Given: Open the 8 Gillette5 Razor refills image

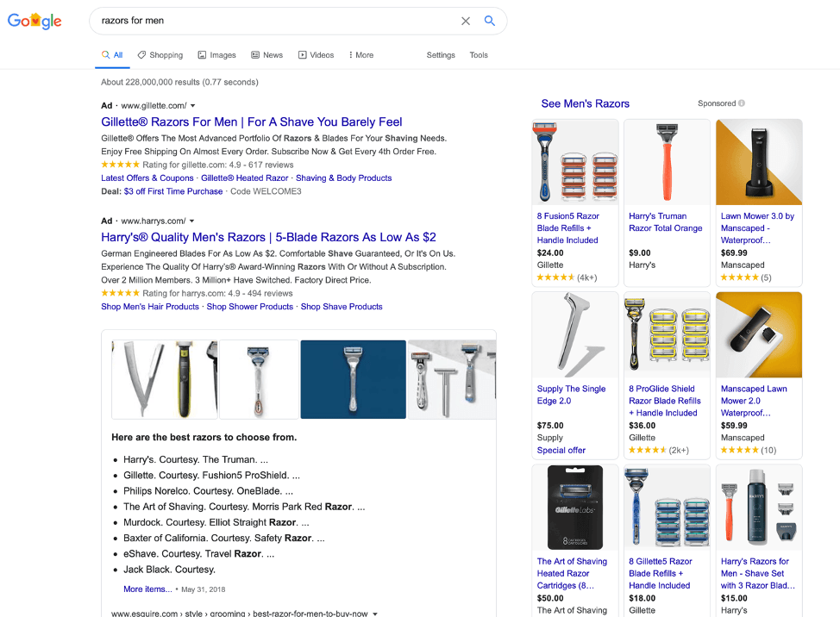Looking at the screenshot, I should 667,508.
